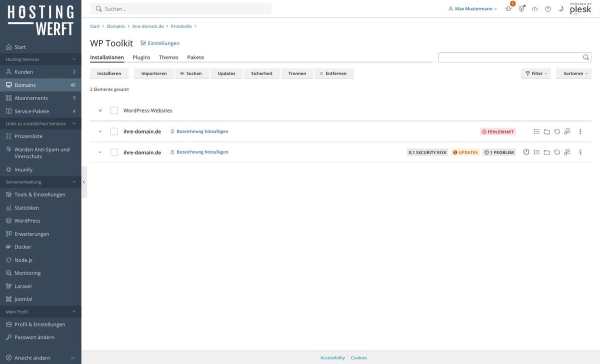The width and height of the screenshot is (600, 364).
Task: Click the advisor icon with red dot
Action: click(x=521, y=8)
